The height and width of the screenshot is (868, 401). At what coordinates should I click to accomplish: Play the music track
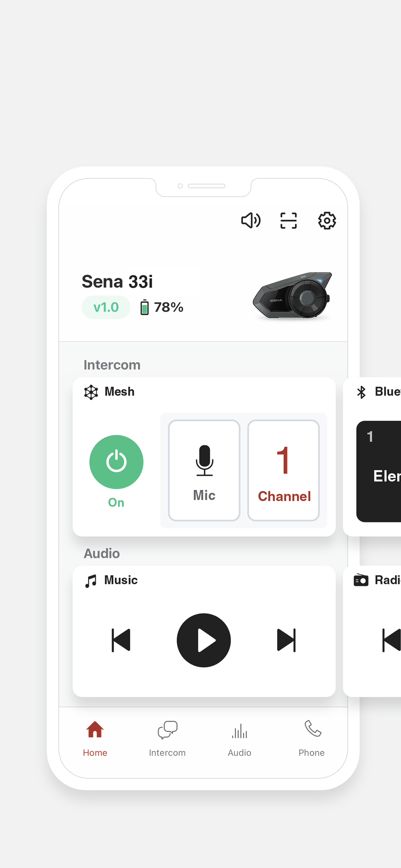[204, 640]
